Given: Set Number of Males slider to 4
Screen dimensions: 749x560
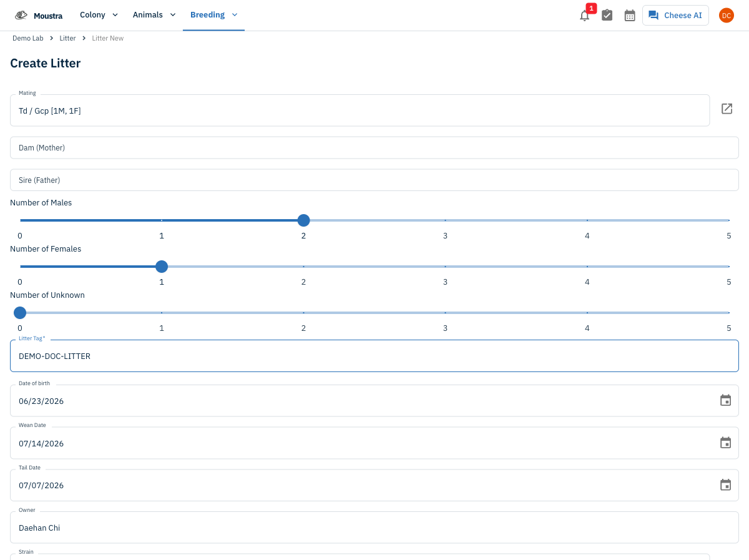Looking at the screenshot, I should click(x=587, y=220).
